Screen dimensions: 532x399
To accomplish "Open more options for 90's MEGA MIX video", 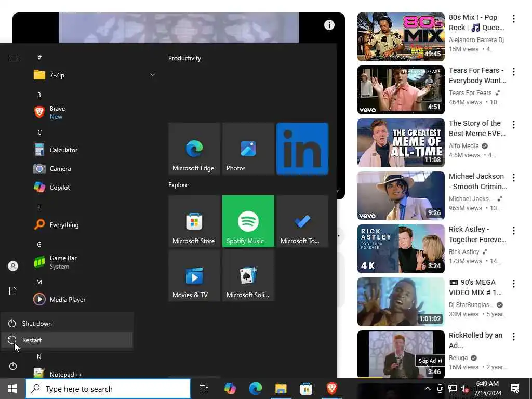I will pyautogui.click(x=514, y=283).
